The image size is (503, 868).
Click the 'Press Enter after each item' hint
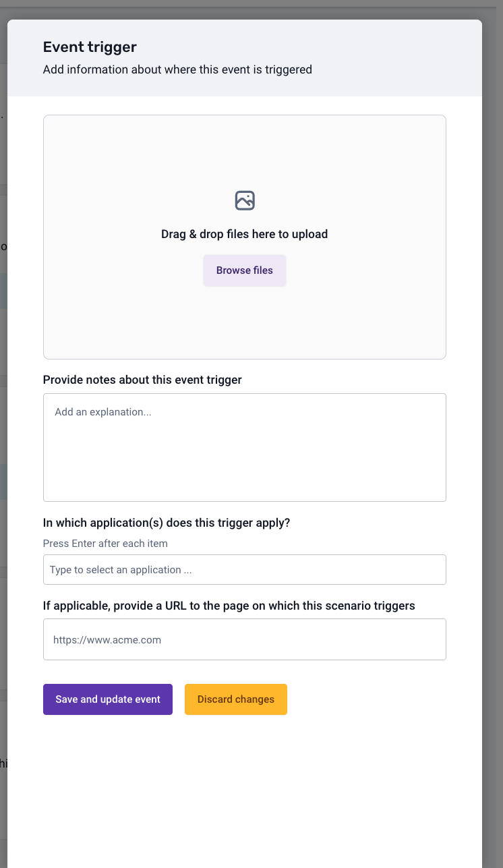click(105, 544)
